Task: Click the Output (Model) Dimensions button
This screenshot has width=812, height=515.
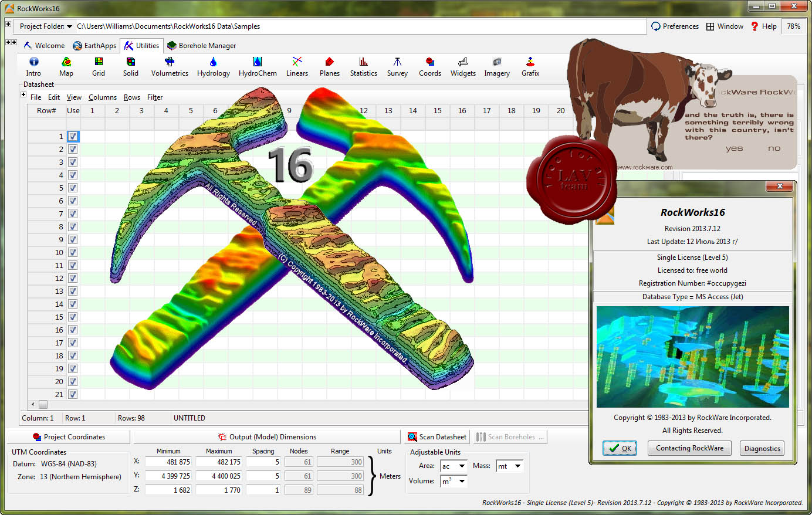Action: pyautogui.click(x=267, y=437)
